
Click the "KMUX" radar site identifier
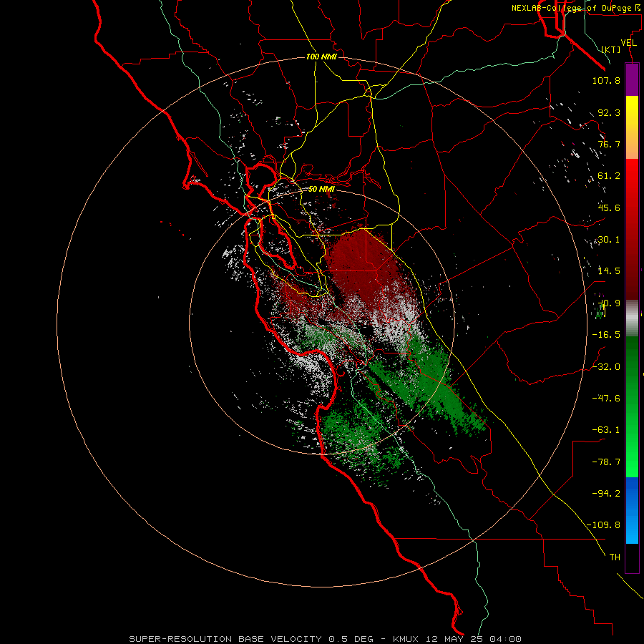point(407,639)
